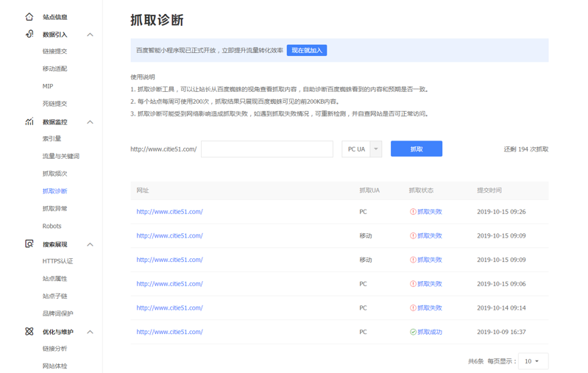
Task: Open 移动适配 in sidebar
Action: pos(54,68)
